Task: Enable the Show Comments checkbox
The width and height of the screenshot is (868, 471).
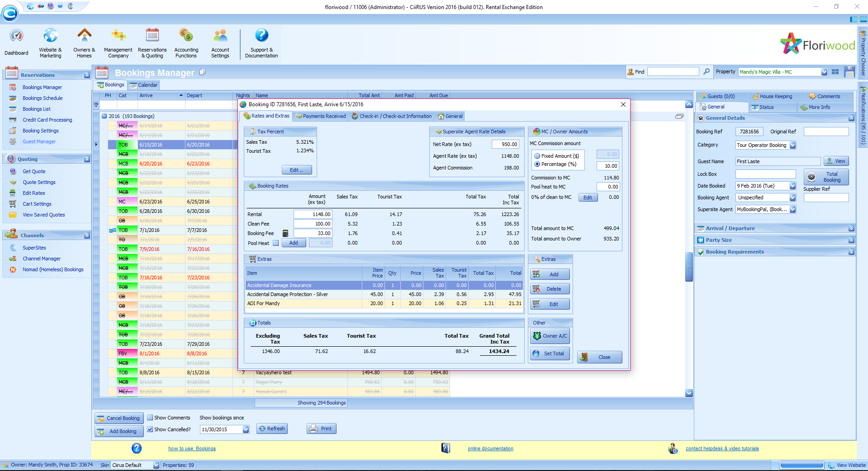Action: coord(150,418)
